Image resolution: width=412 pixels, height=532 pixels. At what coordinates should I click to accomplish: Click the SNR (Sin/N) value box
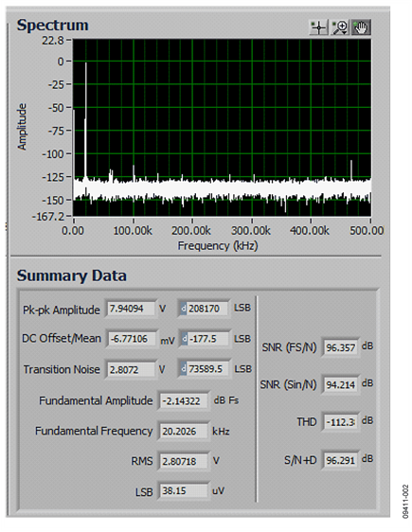pyautogui.click(x=340, y=384)
